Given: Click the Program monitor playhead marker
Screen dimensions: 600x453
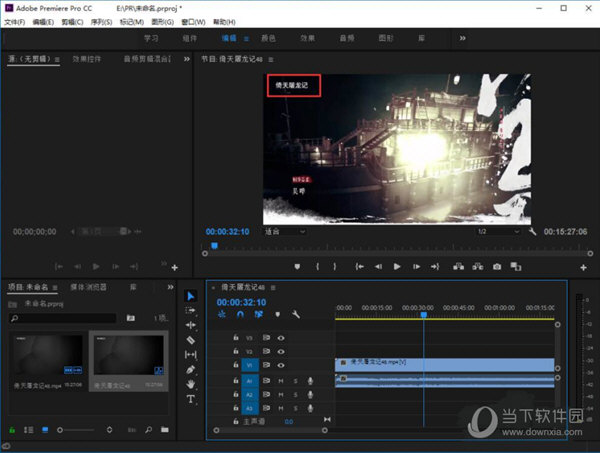Looking at the screenshot, I should (215, 246).
